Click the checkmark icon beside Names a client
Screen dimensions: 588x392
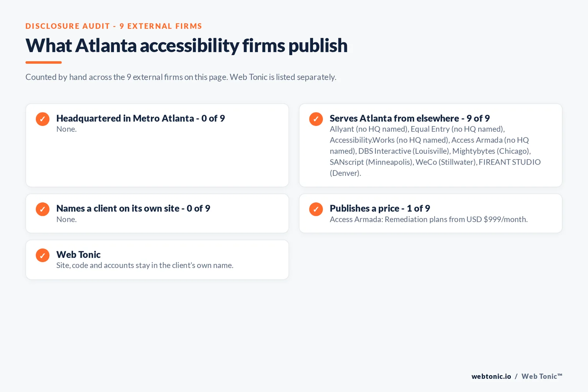tap(43, 209)
